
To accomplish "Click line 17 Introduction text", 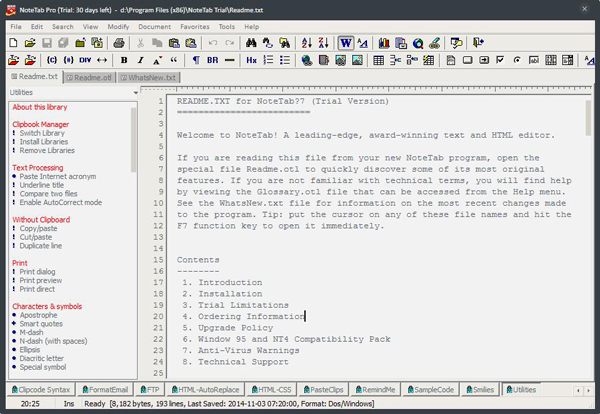I will click(x=230, y=283).
